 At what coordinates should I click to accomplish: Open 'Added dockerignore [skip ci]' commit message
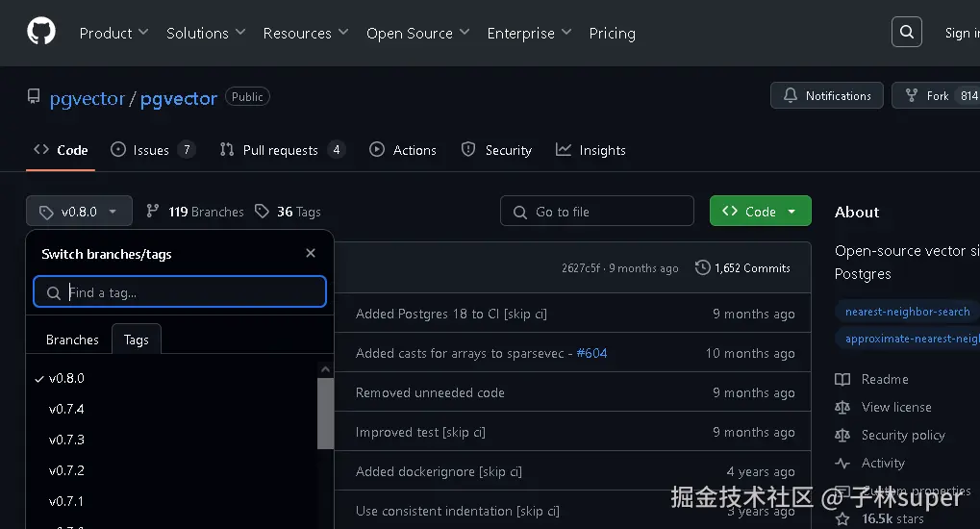[439, 471]
